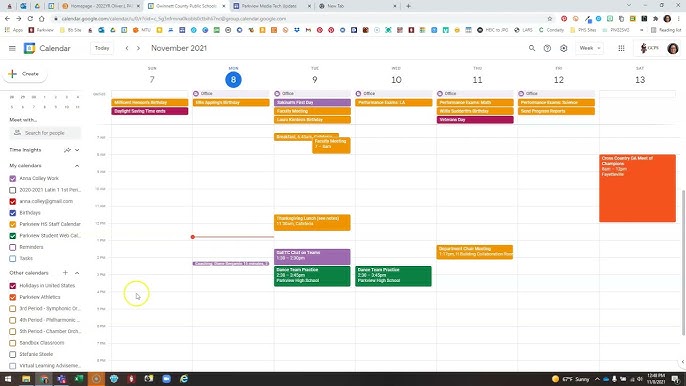
Task: Toggle anna.colley@gmail.com calendar checkbox
Action: [13, 201]
